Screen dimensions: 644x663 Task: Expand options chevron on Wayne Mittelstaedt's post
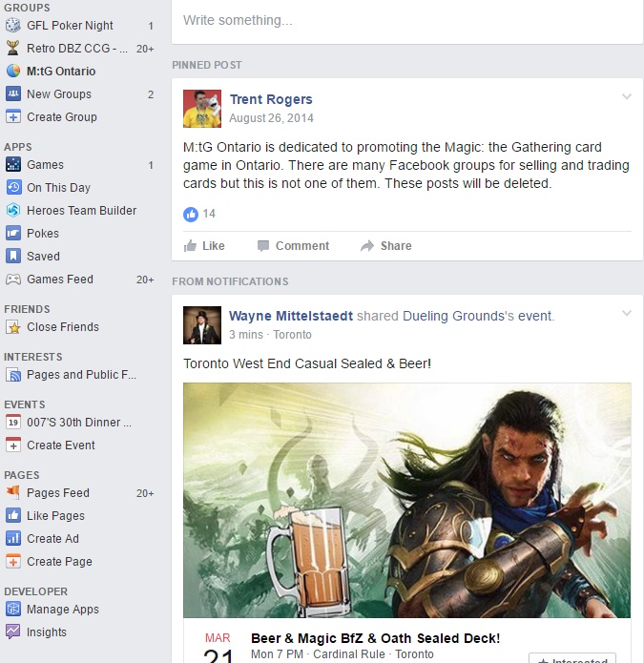pos(627,313)
